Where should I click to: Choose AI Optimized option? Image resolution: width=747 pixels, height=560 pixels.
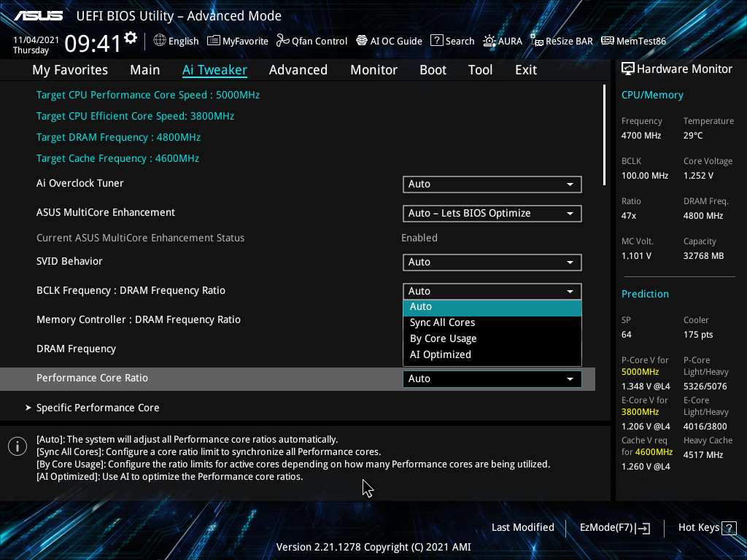pos(492,355)
